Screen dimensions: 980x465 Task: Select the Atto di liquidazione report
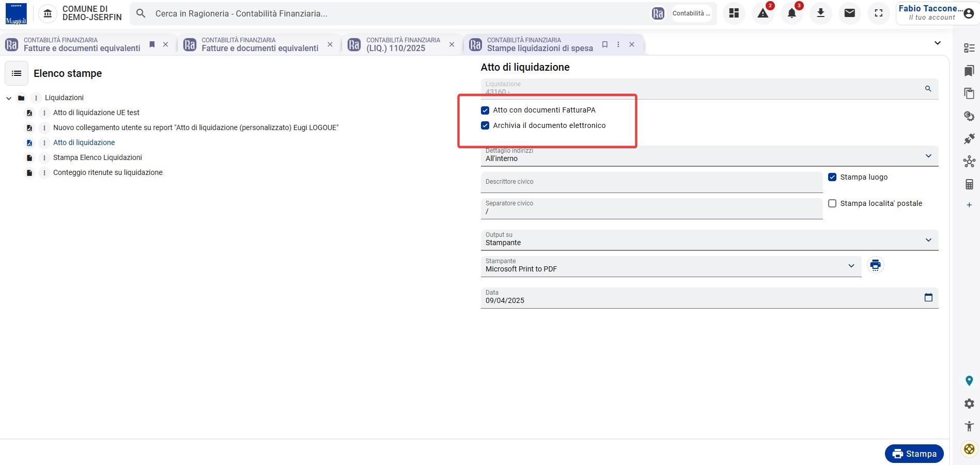(x=84, y=142)
